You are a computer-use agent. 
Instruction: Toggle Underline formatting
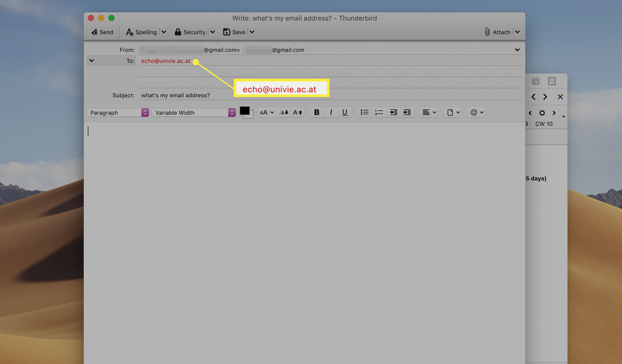pos(345,112)
